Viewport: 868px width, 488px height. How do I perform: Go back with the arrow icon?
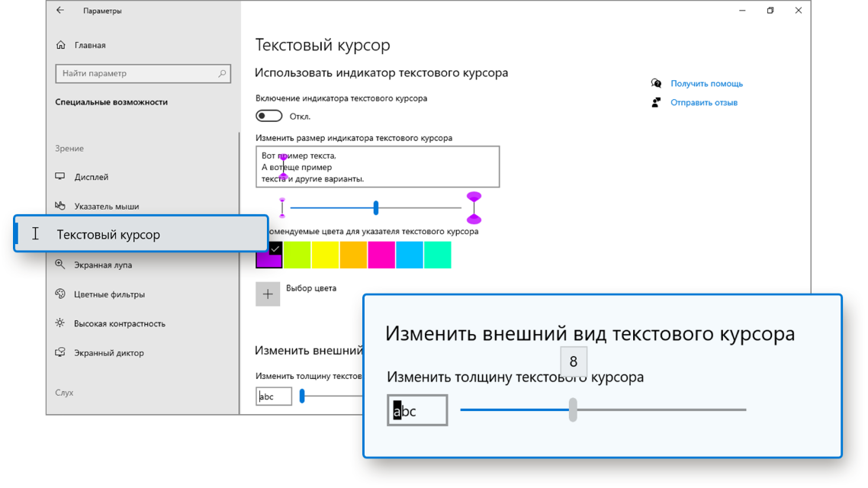60,10
